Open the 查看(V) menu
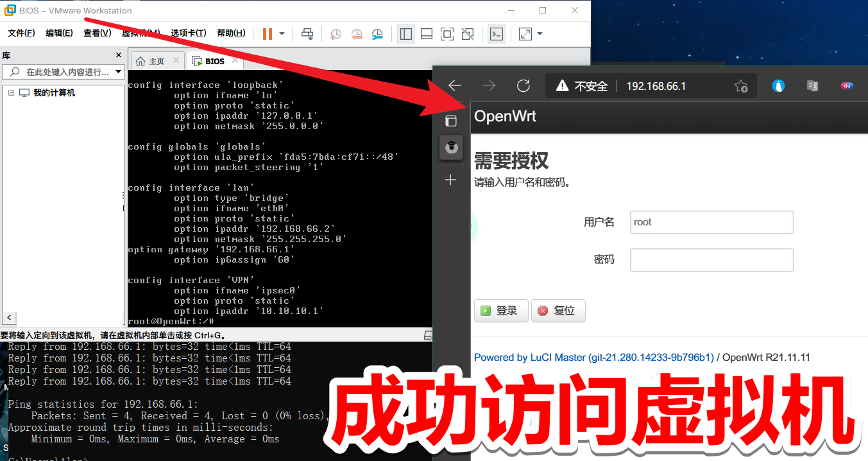Image resolution: width=868 pixels, height=461 pixels. point(97,33)
